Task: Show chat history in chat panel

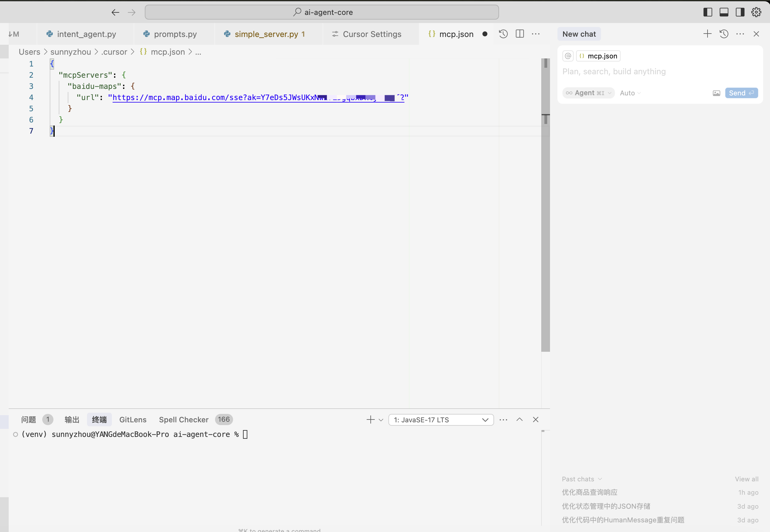Action: (x=724, y=34)
